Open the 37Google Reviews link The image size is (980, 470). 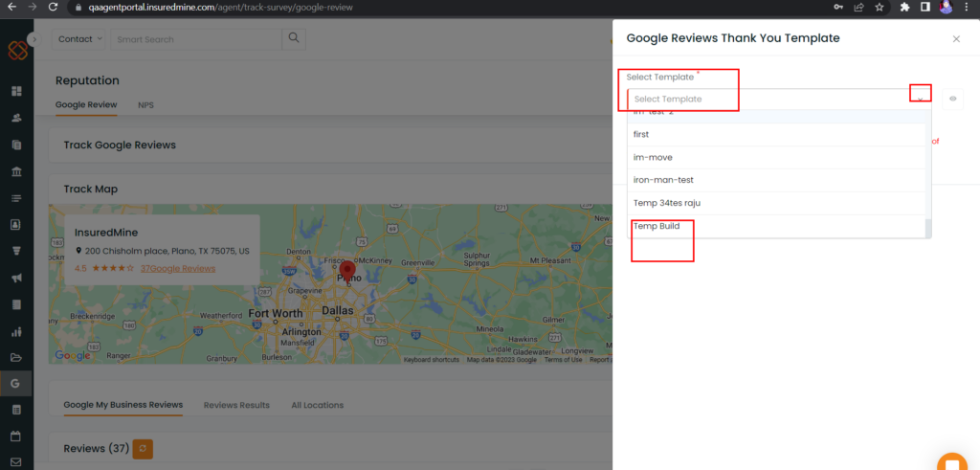tap(178, 268)
